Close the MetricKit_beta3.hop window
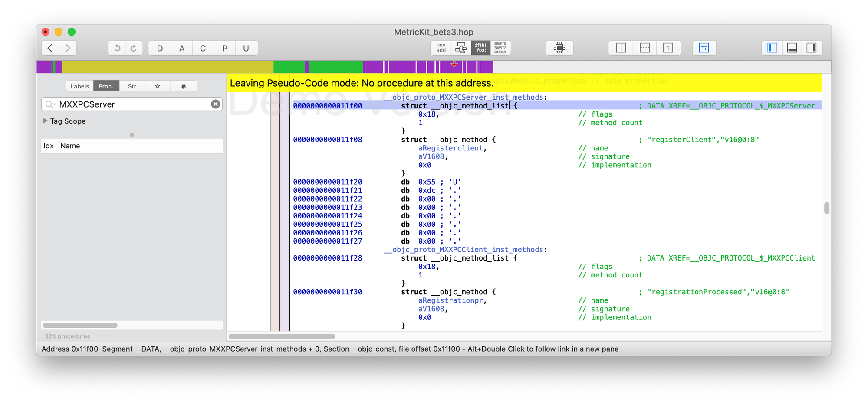 46,32
